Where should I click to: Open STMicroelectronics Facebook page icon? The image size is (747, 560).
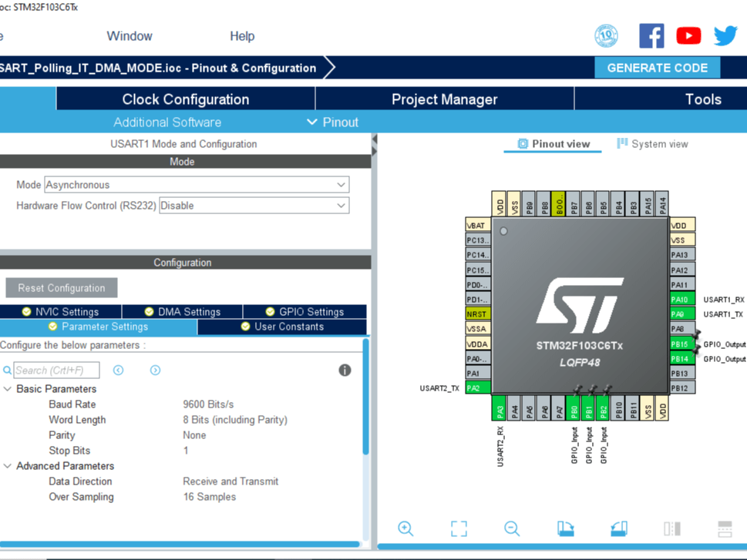(x=651, y=35)
